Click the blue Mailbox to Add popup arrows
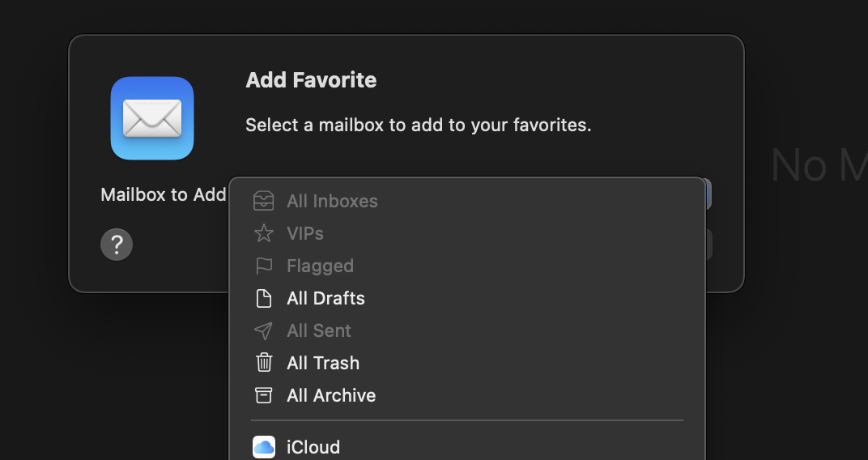 708,194
